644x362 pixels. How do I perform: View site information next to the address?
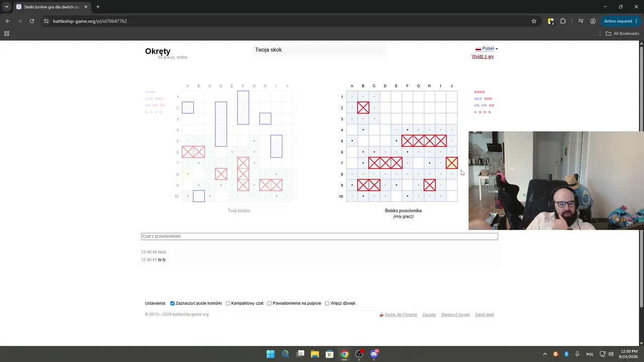click(x=46, y=21)
